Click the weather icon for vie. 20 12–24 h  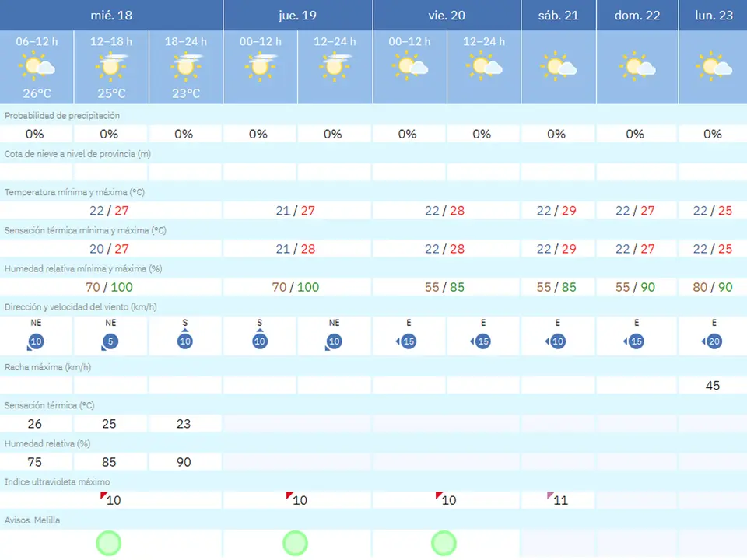[x=484, y=66]
